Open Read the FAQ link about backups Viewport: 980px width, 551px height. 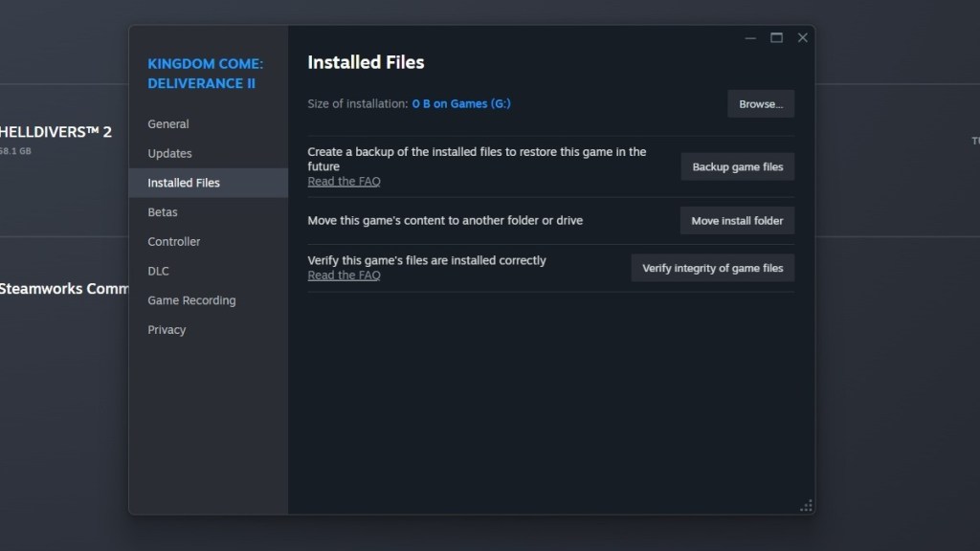pyautogui.click(x=344, y=182)
